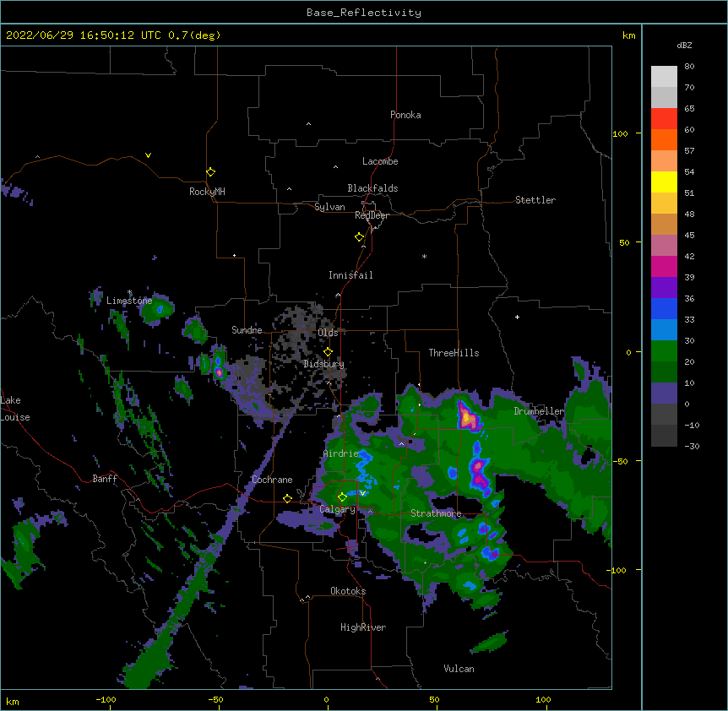Click the Didsbury label
Screen dimensions: 728x711
click(x=323, y=364)
